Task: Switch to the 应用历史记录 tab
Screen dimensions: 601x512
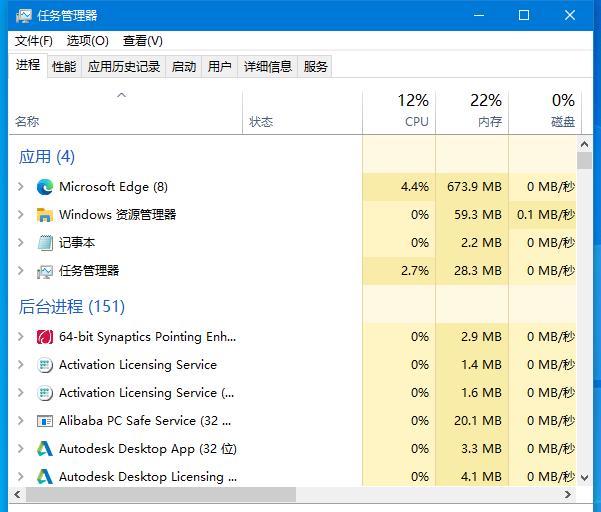Action: point(123,67)
